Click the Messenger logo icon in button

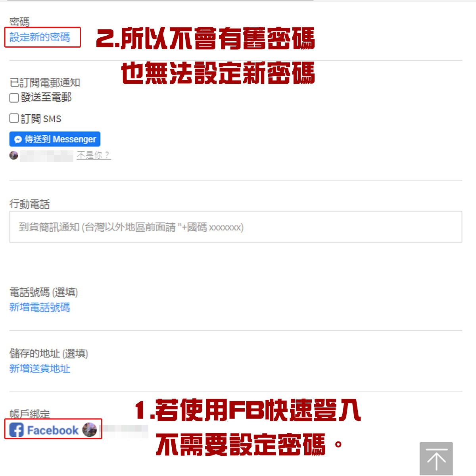click(x=18, y=140)
